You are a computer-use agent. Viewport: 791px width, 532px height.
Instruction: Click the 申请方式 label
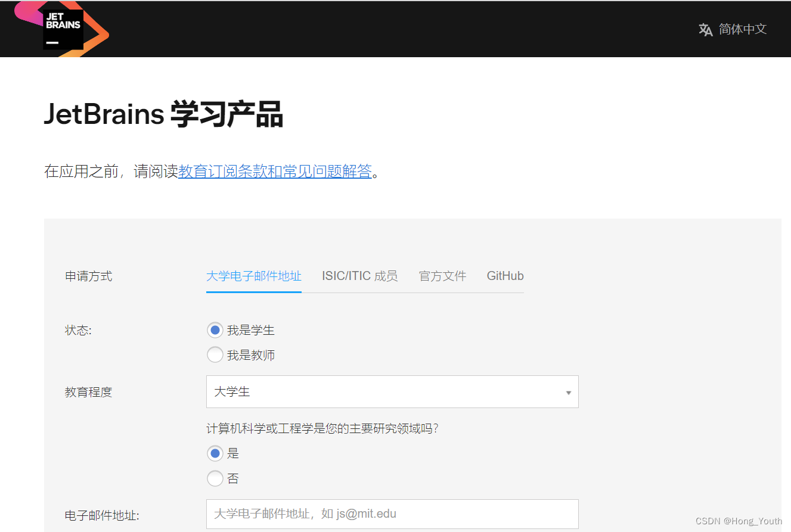click(88, 276)
